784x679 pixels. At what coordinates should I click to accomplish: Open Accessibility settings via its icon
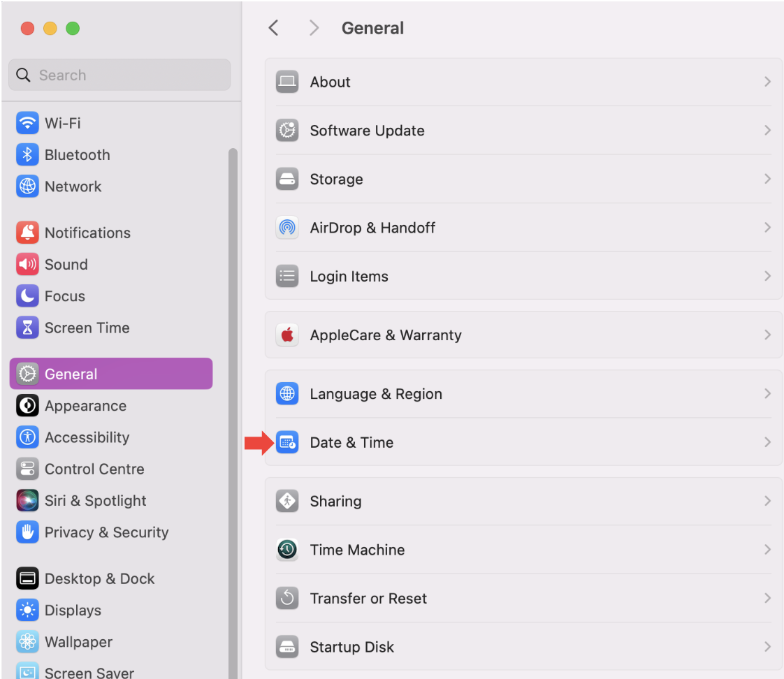pos(27,437)
